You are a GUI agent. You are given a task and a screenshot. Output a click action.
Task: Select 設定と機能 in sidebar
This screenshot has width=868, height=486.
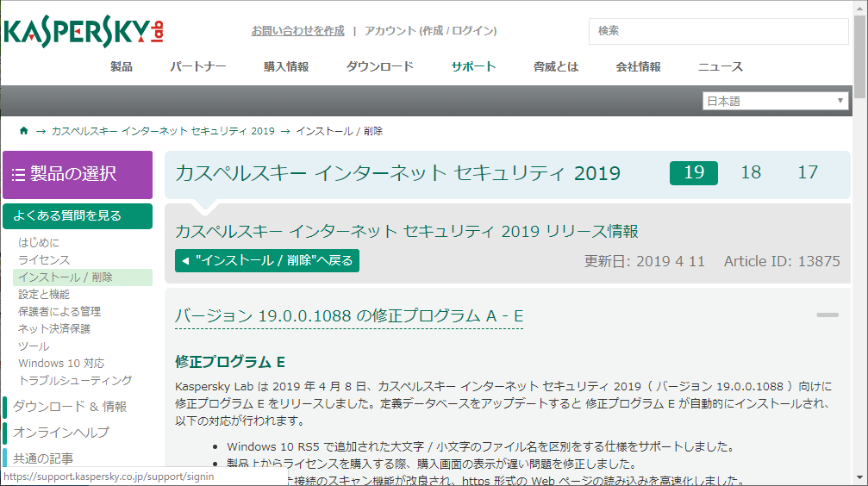(44, 295)
